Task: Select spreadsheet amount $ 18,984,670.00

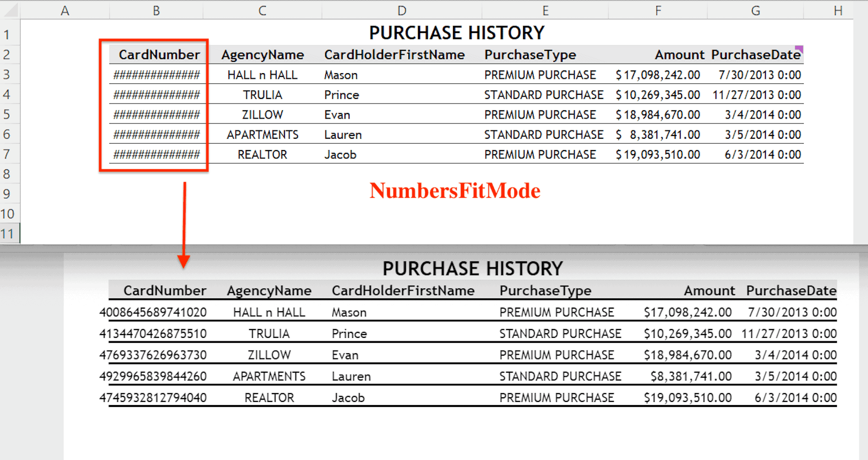Action: 658,114
